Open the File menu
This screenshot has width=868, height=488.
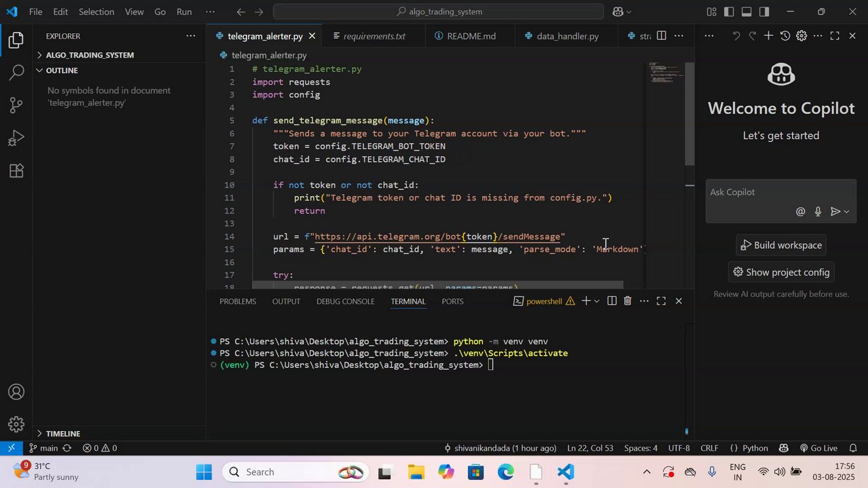35,12
